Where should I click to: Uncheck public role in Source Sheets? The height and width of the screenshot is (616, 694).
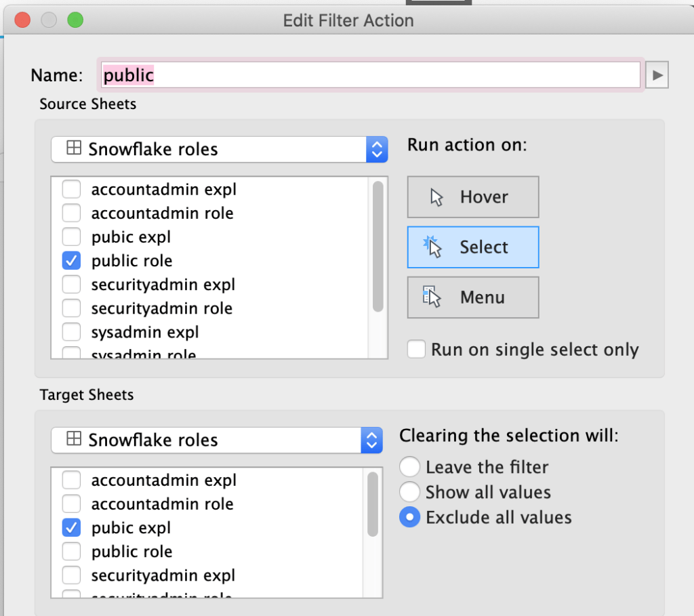pos(71,261)
